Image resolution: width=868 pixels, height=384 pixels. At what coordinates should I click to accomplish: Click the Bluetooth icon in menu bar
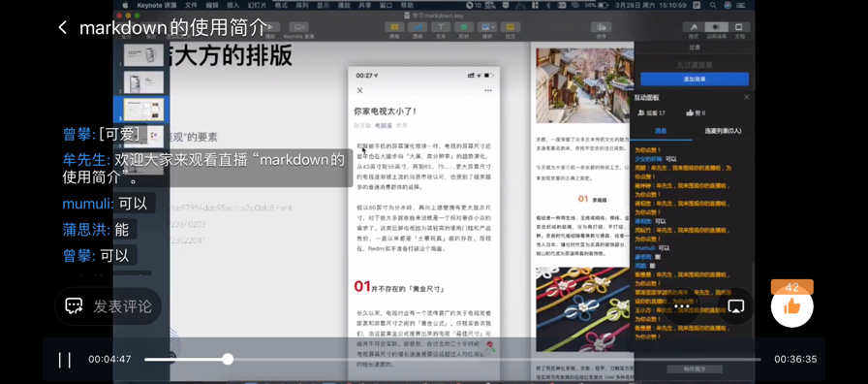pos(548,5)
